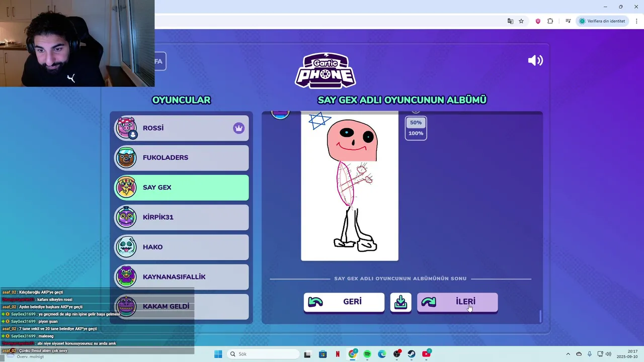The width and height of the screenshot is (644, 362).
Task: Mute the game sound via speaker icon
Action: click(535, 61)
